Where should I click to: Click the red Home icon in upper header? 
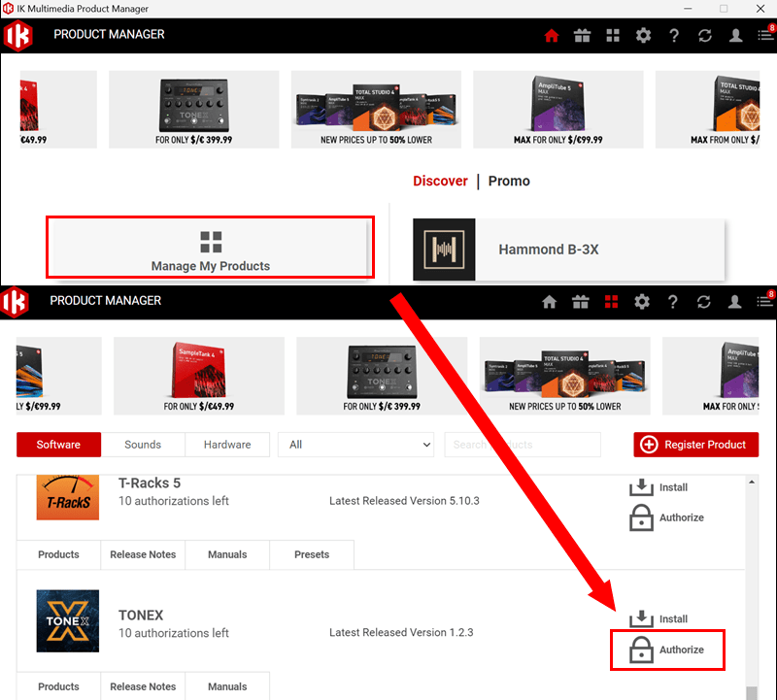pos(552,35)
